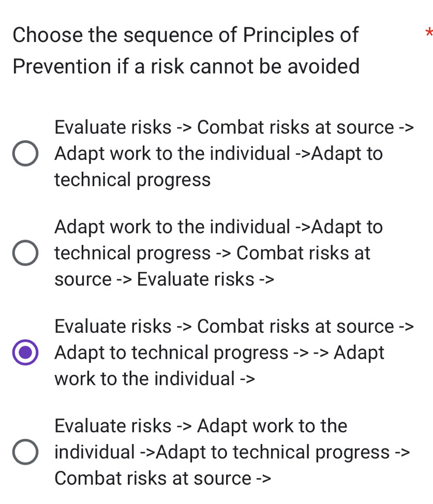Click 'Prevention if a risk cannot be avoided'

[185, 66]
